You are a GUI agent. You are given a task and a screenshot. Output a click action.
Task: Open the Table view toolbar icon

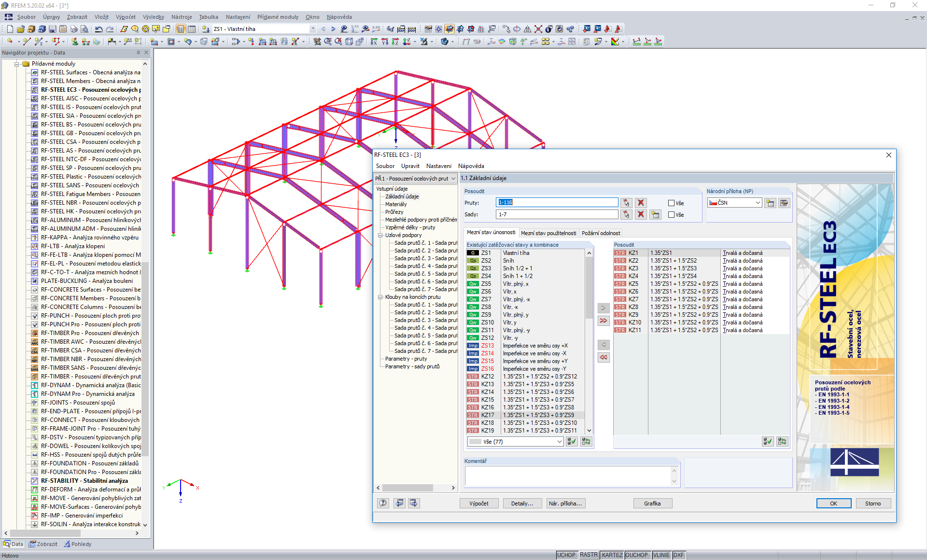point(192,29)
